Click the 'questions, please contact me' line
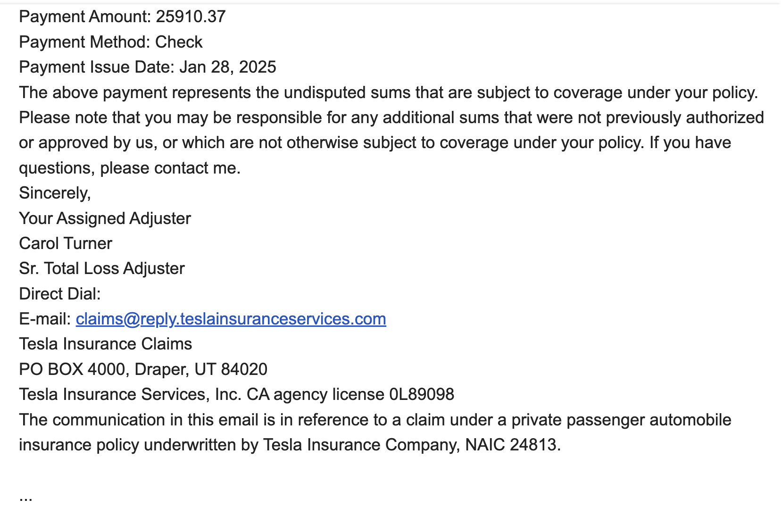The width and height of the screenshot is (782, 532). (x=130, y=168)
